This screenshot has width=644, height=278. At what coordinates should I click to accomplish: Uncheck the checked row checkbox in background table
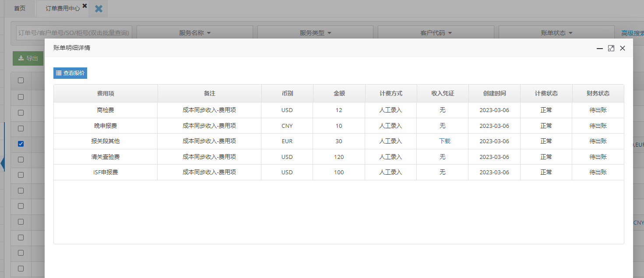(x=21, y=144)
